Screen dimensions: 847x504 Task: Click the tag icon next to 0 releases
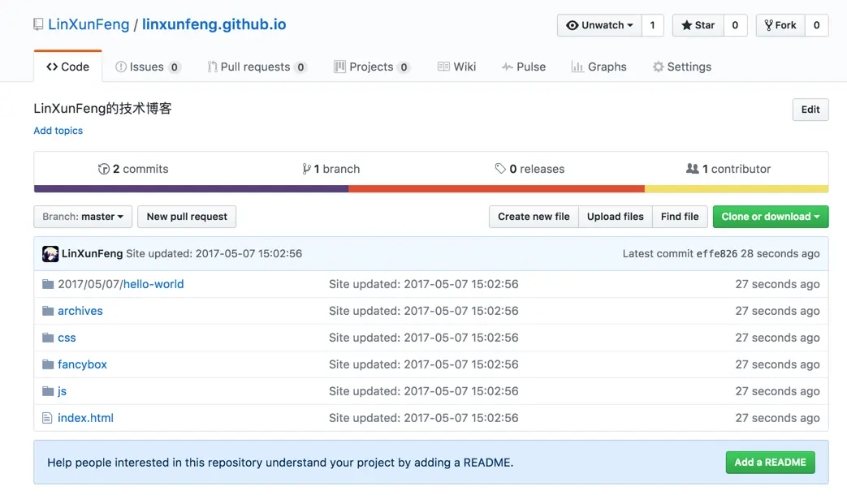coord(500,168)
